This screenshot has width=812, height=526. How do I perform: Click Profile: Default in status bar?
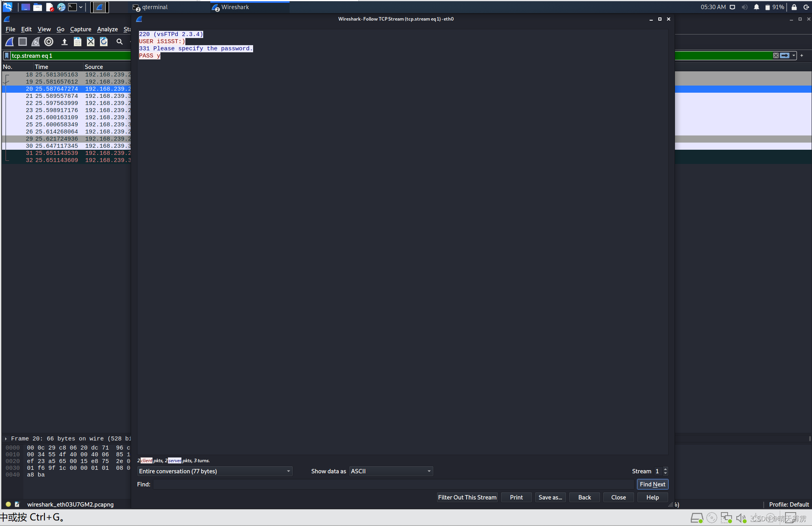pyautogui.click(x=789, y=504)
